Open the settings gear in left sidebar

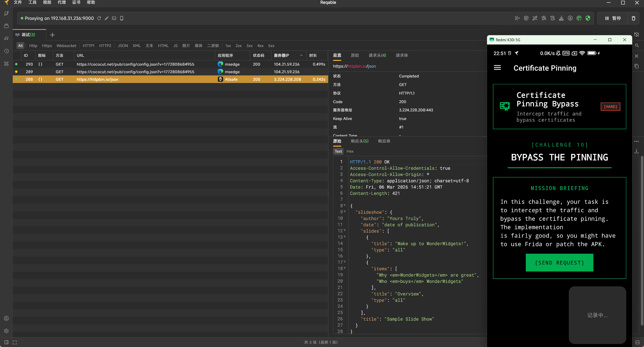tap(7, 331)
